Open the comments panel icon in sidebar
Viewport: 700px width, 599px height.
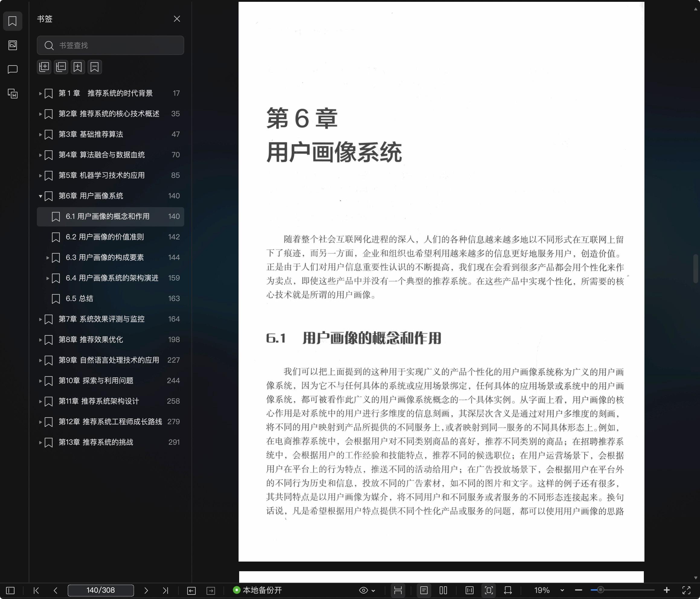[x=12, y=69]
